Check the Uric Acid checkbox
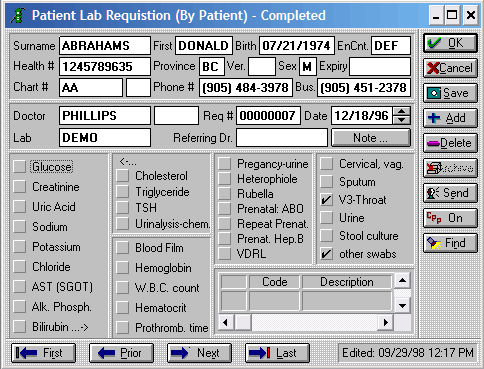Screen dimensions: 484x369 click(20, 207)
